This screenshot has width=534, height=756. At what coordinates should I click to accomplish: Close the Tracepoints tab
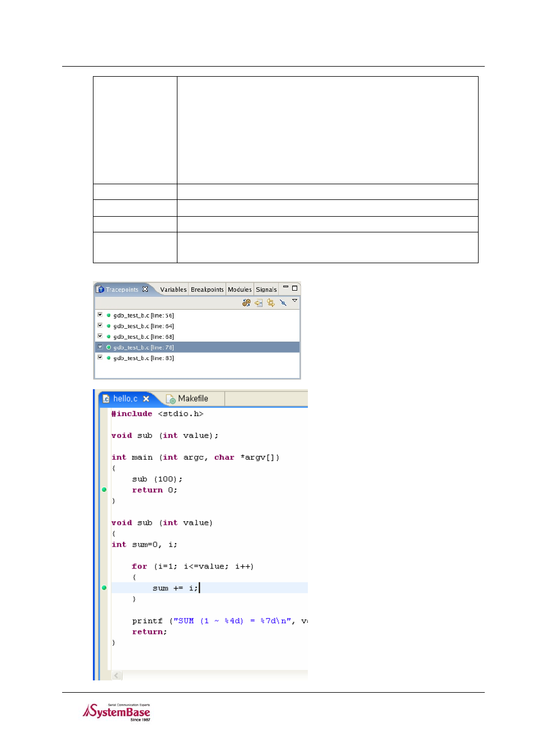tap(146, 290)
